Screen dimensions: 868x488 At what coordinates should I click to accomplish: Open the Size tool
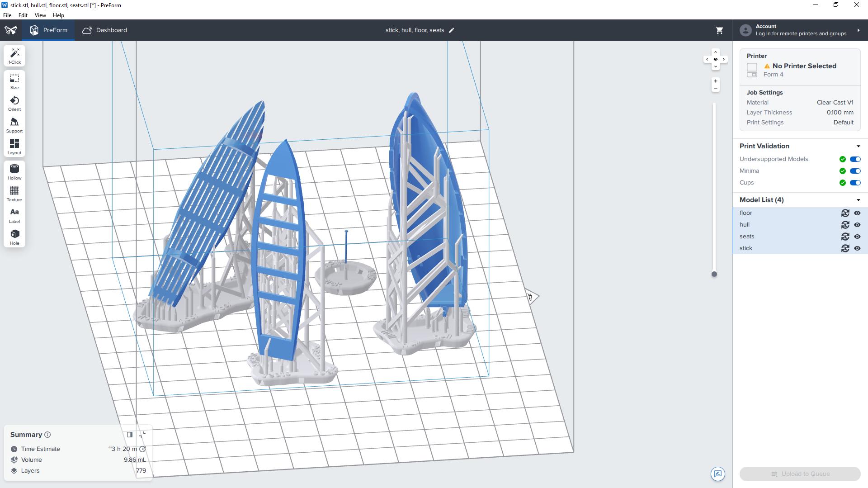pyautogui.click(x=14, y=81)
